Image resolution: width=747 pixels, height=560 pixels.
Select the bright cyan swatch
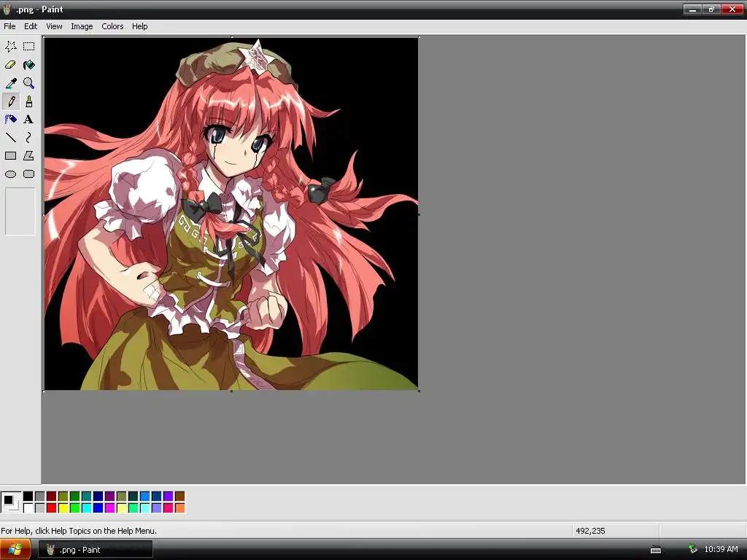87,508
